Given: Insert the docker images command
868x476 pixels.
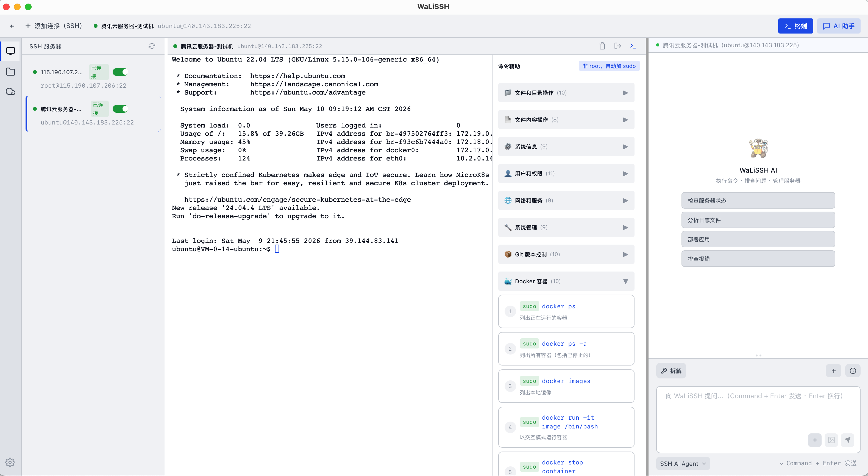Looking at the screenshot, I should pos(566,386).
